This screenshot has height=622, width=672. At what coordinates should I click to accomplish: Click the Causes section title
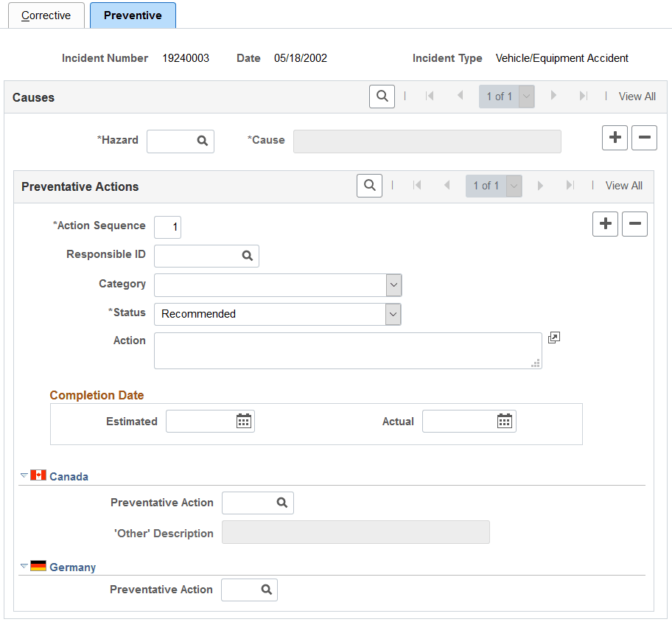tap(33, 97)
